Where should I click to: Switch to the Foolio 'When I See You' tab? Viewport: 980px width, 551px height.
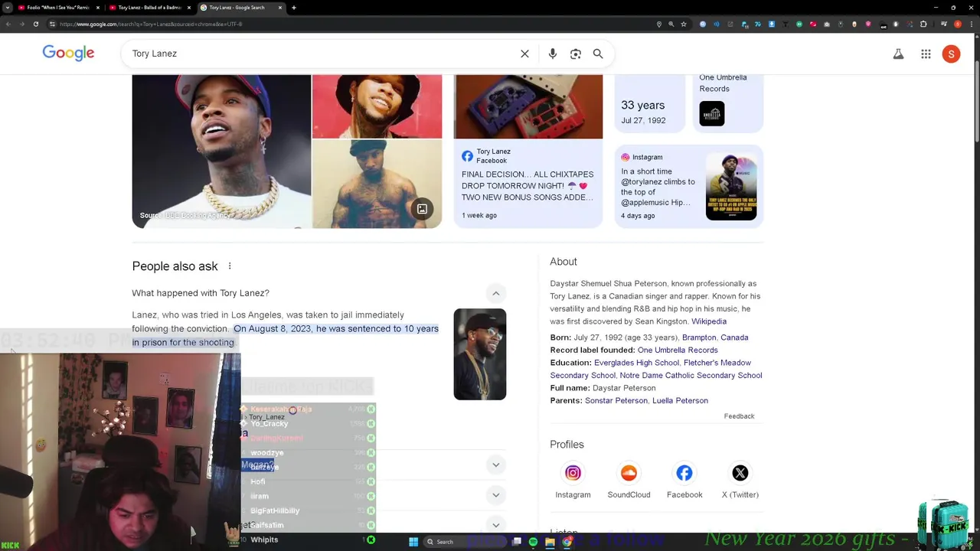[x=58, y=8]
